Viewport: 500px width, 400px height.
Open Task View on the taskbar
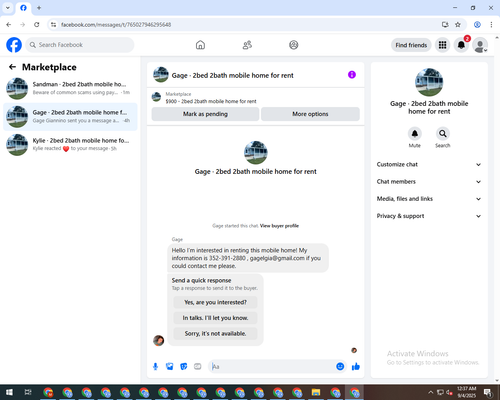click(x=28, y=392)
